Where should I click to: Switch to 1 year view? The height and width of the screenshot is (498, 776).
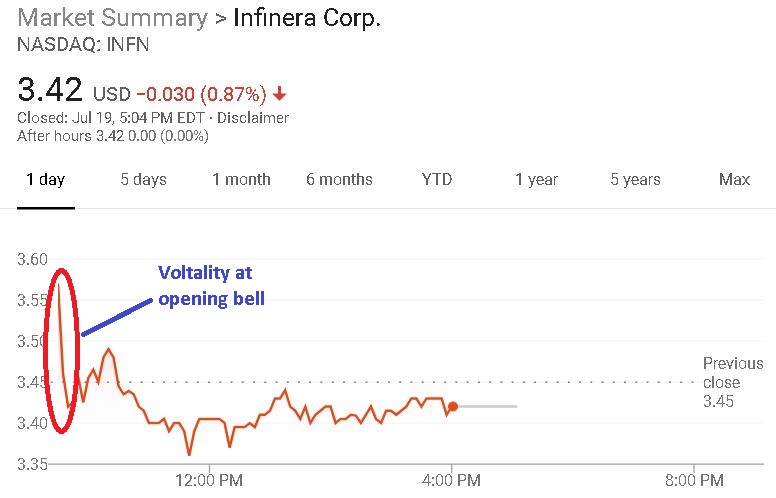coord(536,180)
